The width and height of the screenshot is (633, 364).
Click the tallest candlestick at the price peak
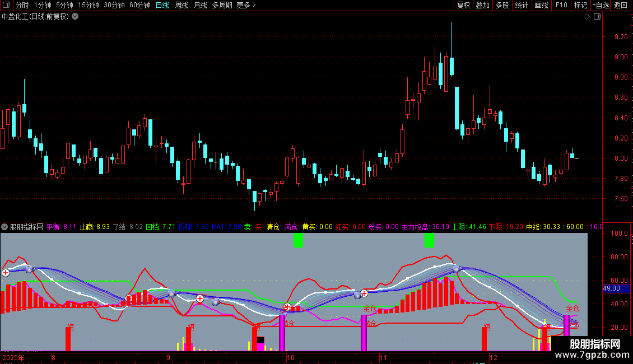(x=452, y=50)
